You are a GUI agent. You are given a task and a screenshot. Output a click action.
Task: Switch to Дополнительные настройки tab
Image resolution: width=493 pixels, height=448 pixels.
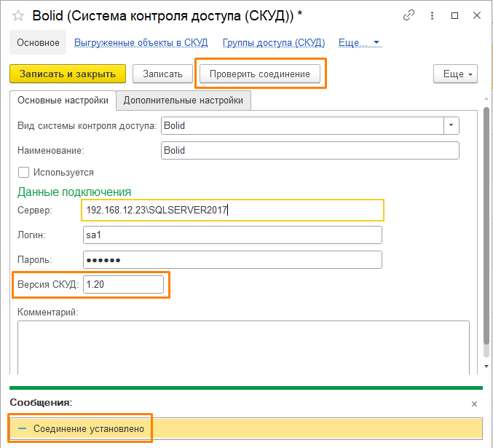click(x=184, y=101)
